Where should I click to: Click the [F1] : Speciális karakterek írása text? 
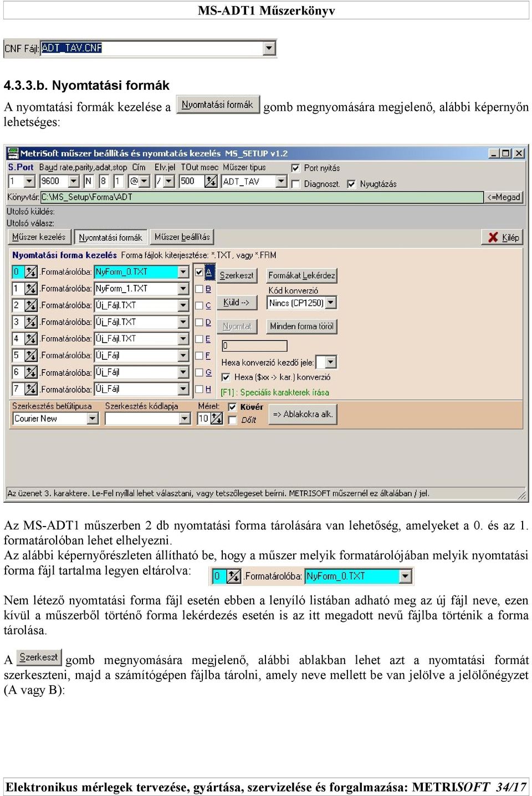(x=275, y=392)
